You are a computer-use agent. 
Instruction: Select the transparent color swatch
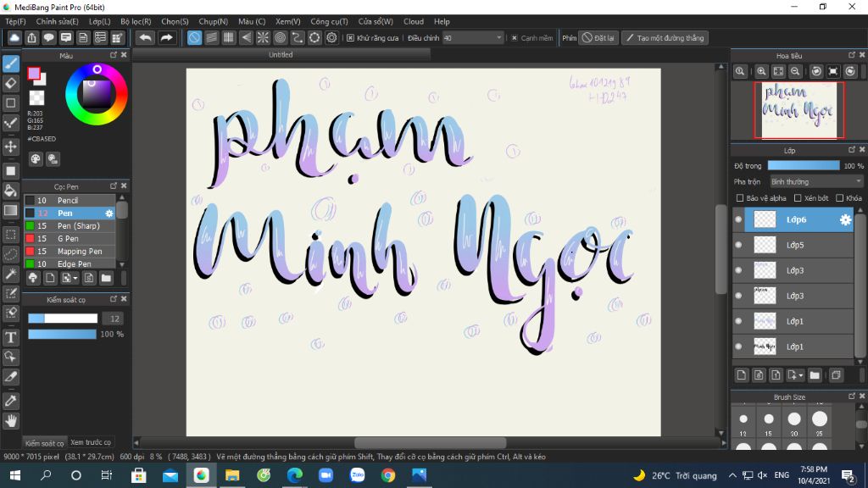coord(36,98)
